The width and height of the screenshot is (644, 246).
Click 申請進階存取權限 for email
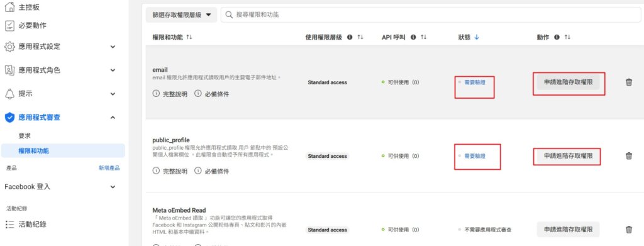click(568, 82)
